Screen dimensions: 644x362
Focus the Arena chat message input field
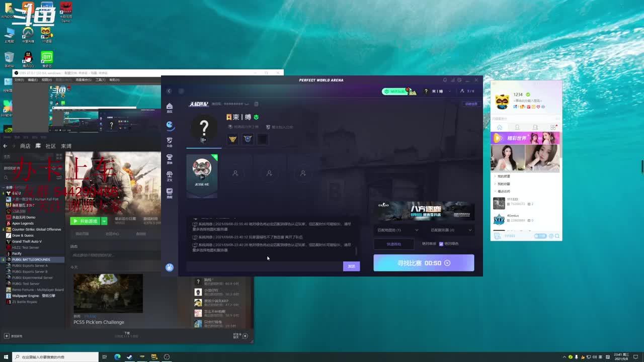pos(265,266)
